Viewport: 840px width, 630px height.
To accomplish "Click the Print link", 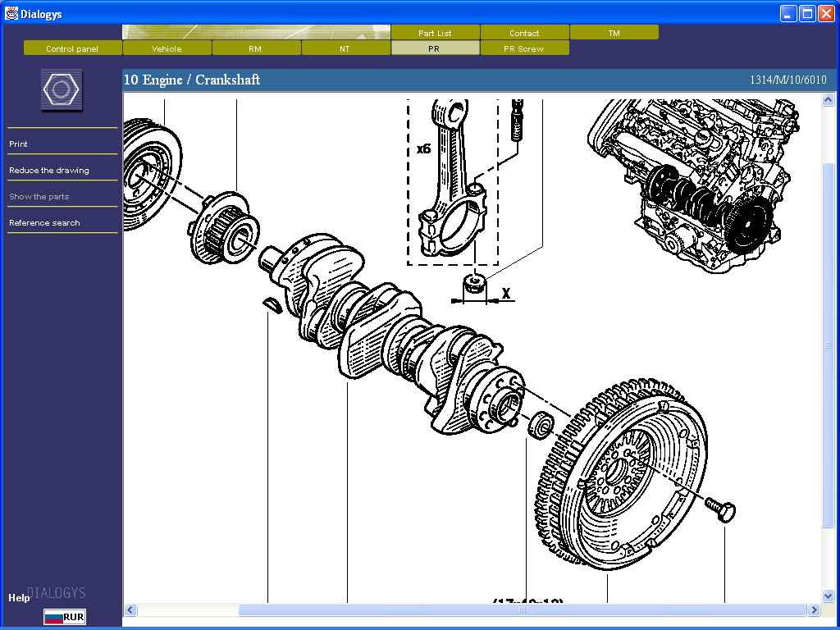I will click(x=18, y=144).
